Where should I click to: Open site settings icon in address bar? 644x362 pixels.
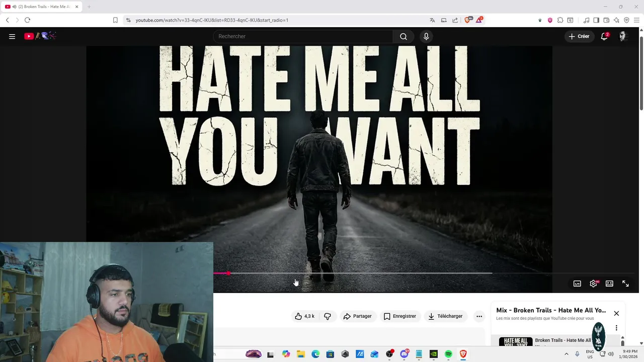128,20
